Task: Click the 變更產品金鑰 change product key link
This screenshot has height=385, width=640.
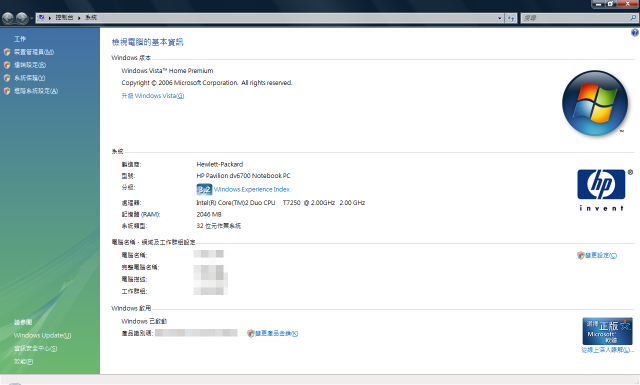Action: point(277,334)
